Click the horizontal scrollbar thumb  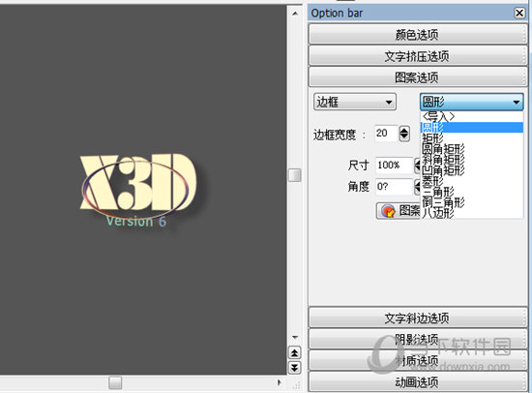[x=115, y=382]
